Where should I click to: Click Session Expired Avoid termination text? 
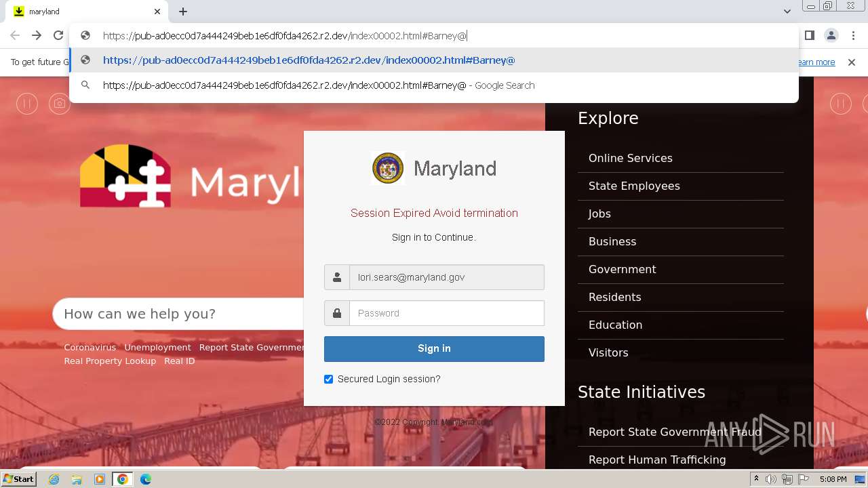click(434, 213)
